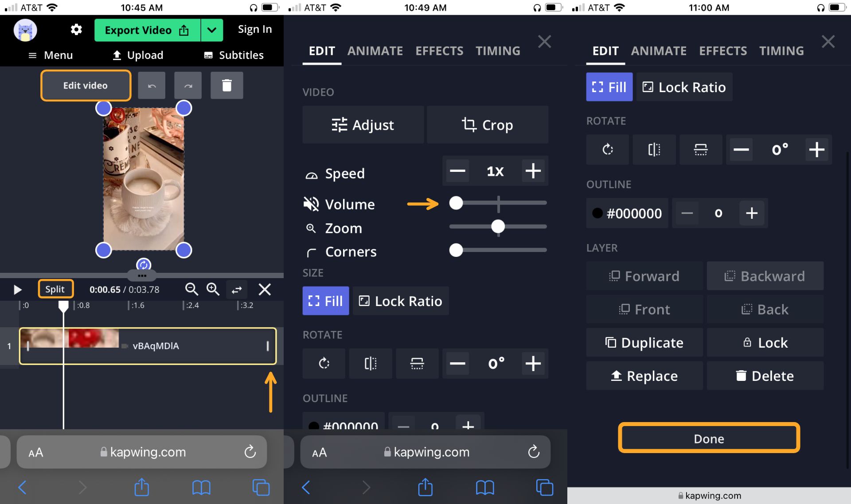Click the Split clip icon
Viewport: 851px width, 504px height.
(55, 289)
